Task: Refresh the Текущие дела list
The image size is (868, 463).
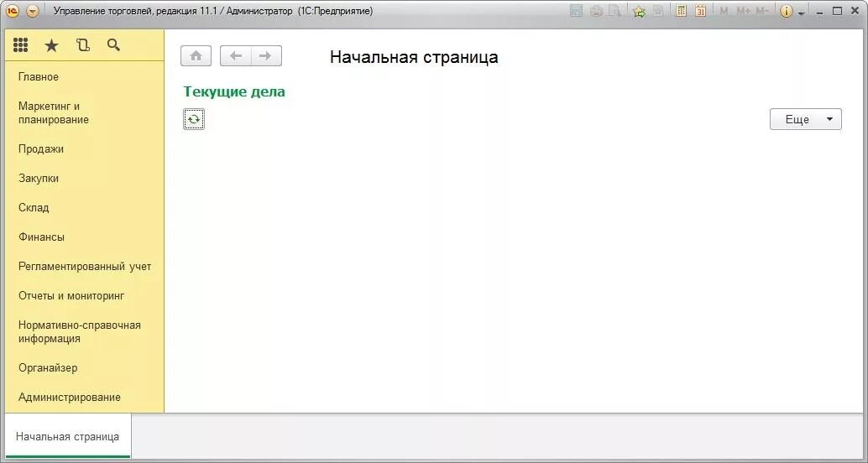Action: coord(194,119)
